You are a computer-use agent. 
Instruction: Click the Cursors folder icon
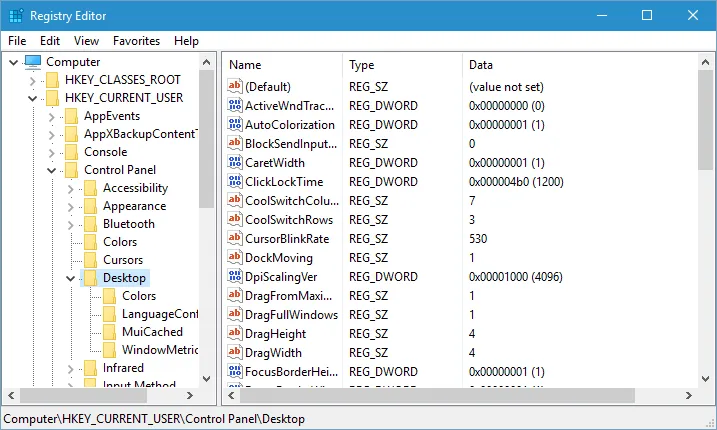[91, 260]
